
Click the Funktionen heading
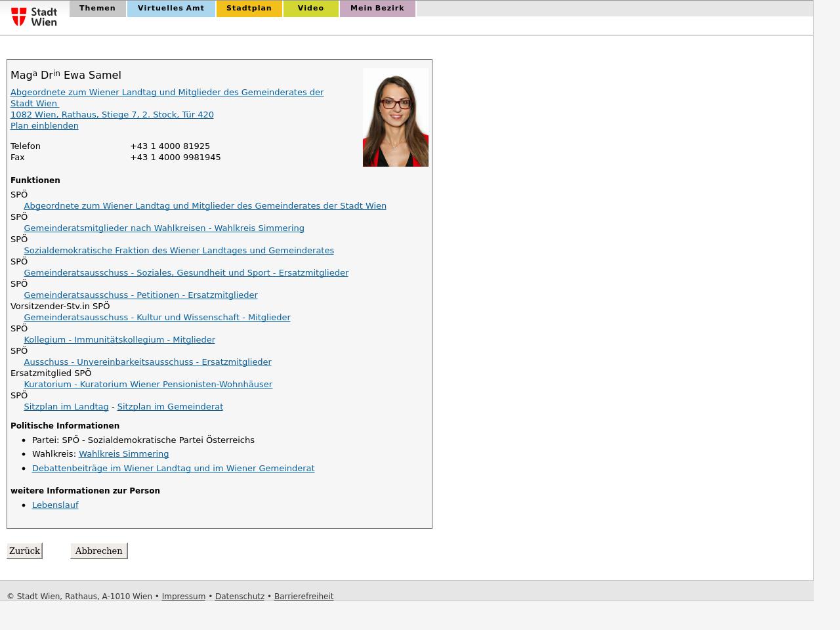[35, 180]
